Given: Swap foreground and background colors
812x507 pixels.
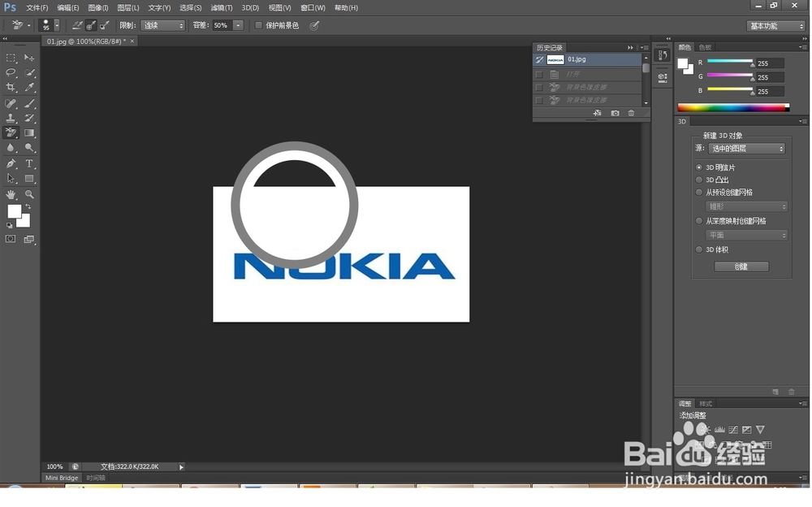Looking at the screenshot, I should 28,206.
